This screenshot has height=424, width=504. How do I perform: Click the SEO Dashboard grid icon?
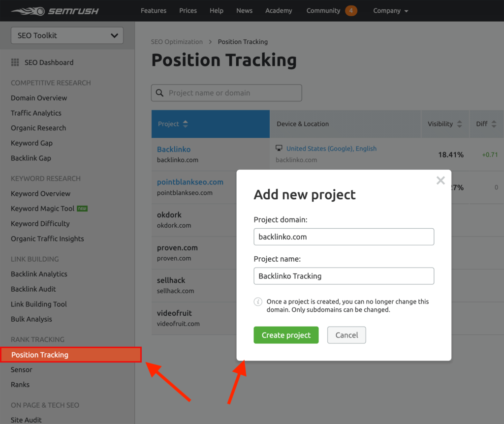coord(15,62)
